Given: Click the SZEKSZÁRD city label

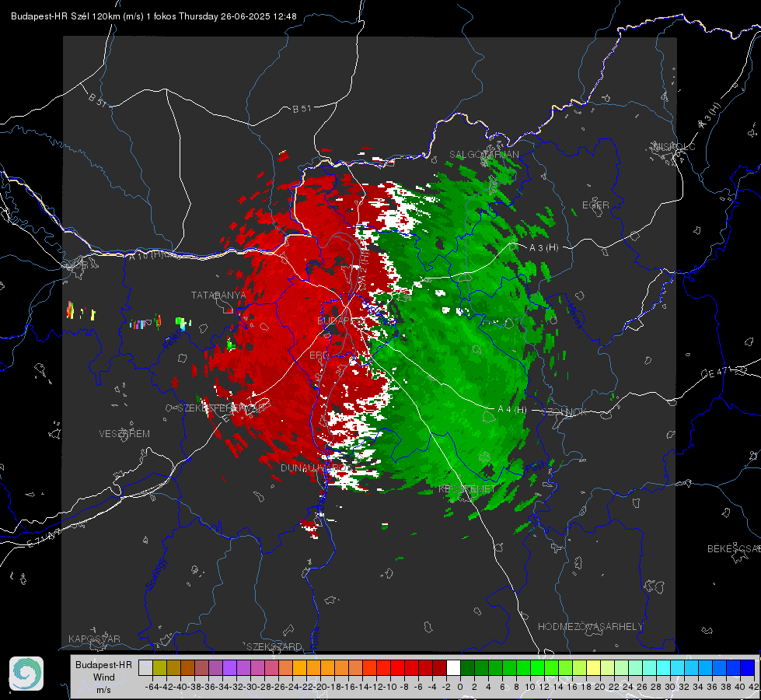Looking at the screenshot, I should click(x=274, y=647).
